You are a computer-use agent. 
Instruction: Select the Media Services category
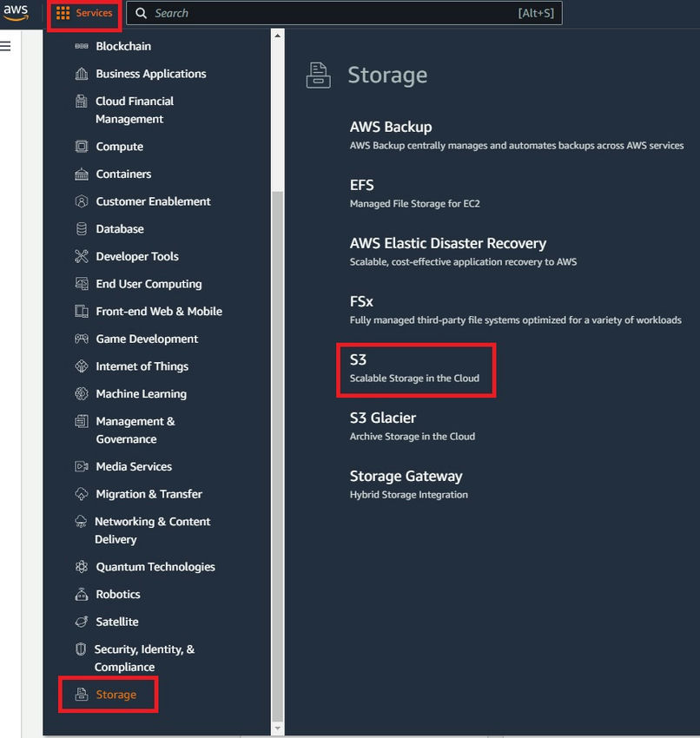134,466
